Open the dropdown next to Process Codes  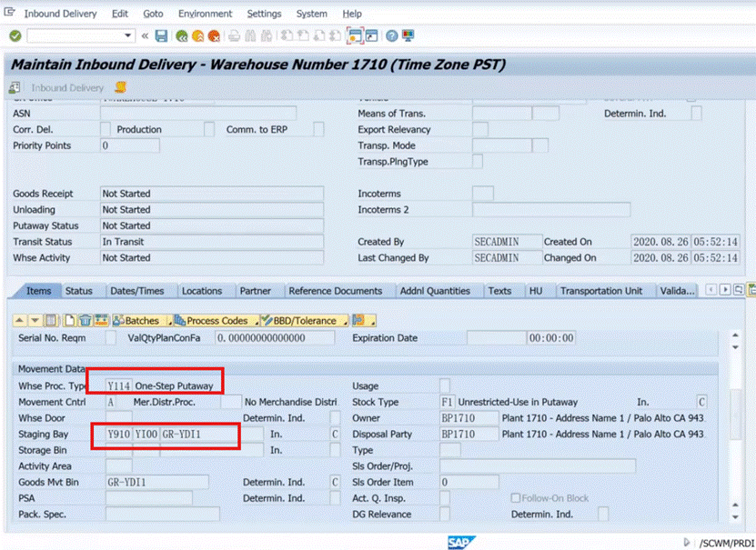(257, 320)
